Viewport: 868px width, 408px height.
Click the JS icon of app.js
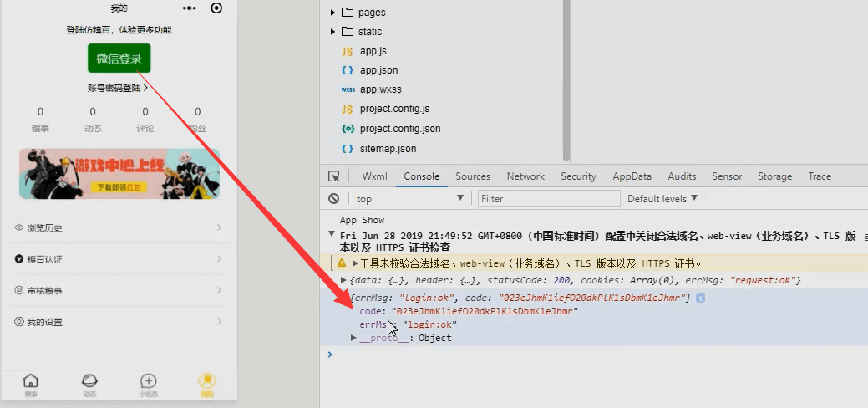tap(347, 52)
